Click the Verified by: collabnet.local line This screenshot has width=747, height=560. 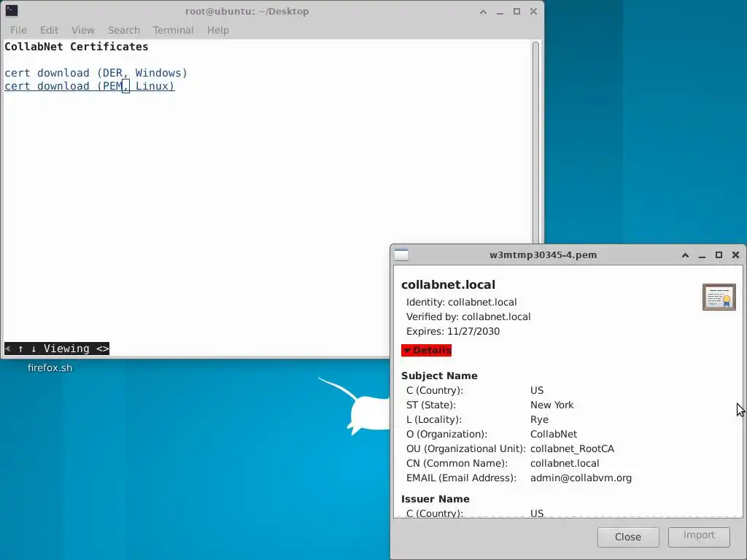(x=468, y=316)
